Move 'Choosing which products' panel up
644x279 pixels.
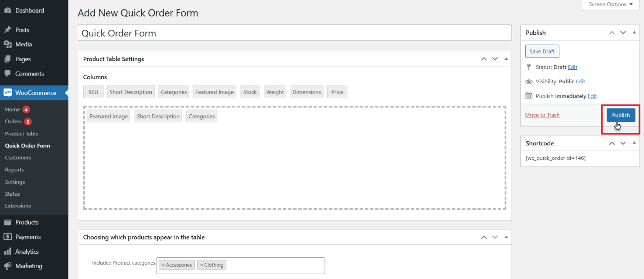point(483,237)
